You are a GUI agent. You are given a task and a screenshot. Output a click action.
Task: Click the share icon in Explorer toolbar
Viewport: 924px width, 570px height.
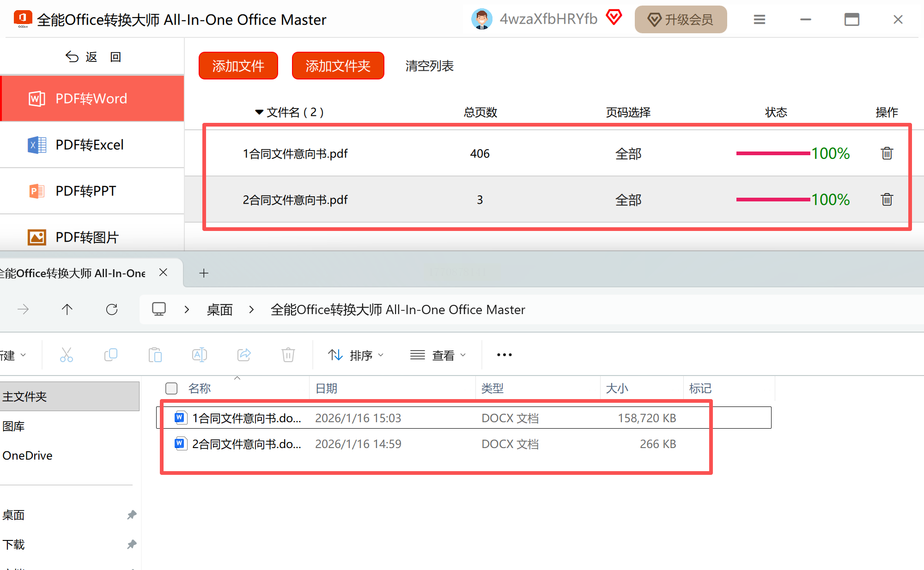244,355
